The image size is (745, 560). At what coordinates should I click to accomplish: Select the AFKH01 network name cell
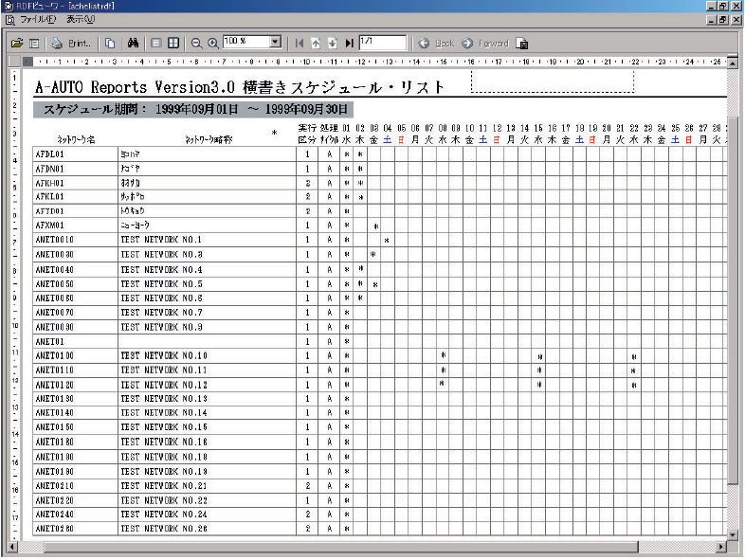pyautogui.click(x=75, y=183)
